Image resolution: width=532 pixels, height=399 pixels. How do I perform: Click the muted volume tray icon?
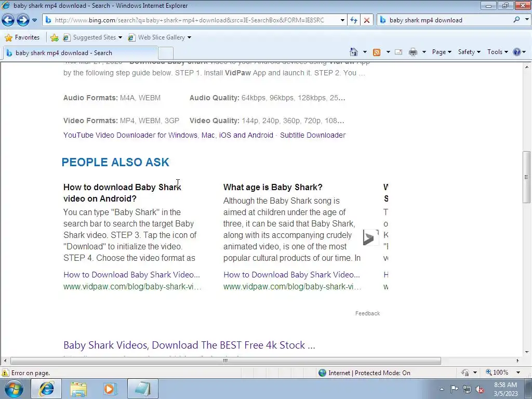[x=480, y=389]
